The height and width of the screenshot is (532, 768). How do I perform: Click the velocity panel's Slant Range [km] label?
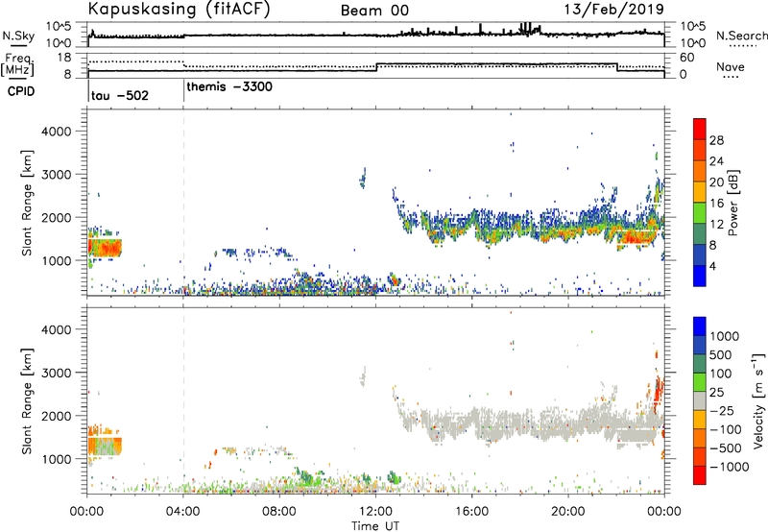pos(27,401)
